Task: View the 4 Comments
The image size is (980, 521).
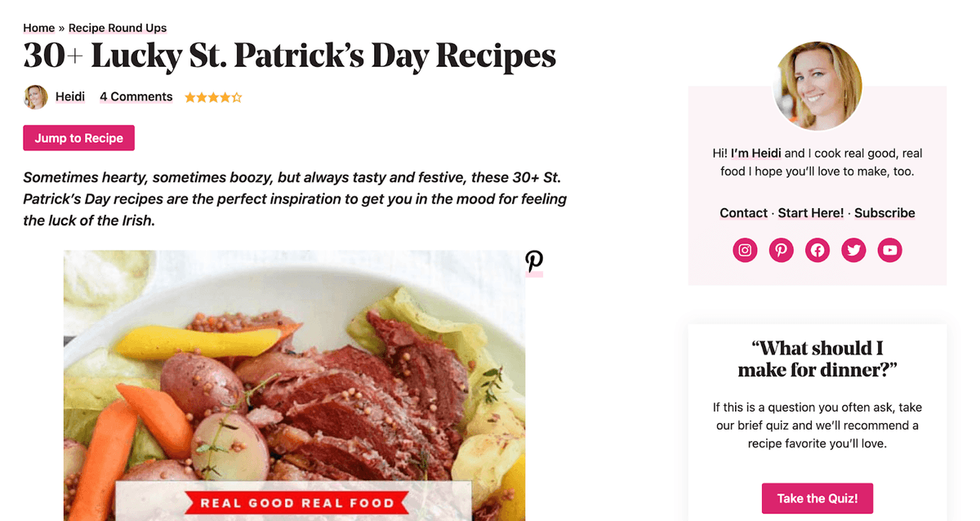Action: click(136, 96)
